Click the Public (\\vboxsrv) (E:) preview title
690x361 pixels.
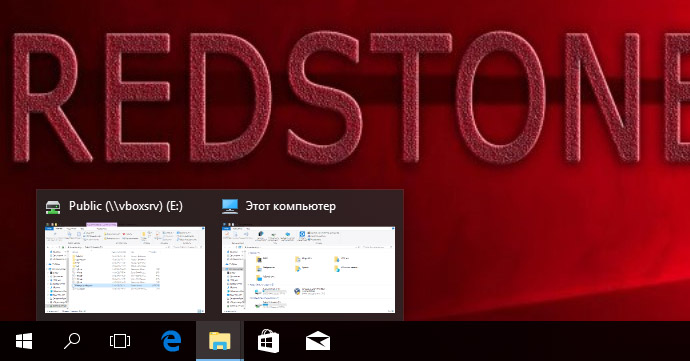tap(126, 206)
